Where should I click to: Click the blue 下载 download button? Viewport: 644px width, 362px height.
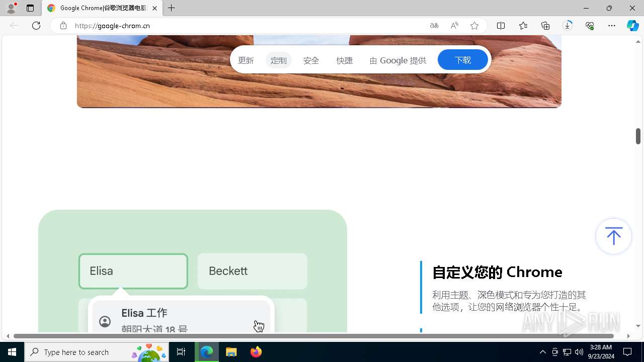[x=463, y=60]
